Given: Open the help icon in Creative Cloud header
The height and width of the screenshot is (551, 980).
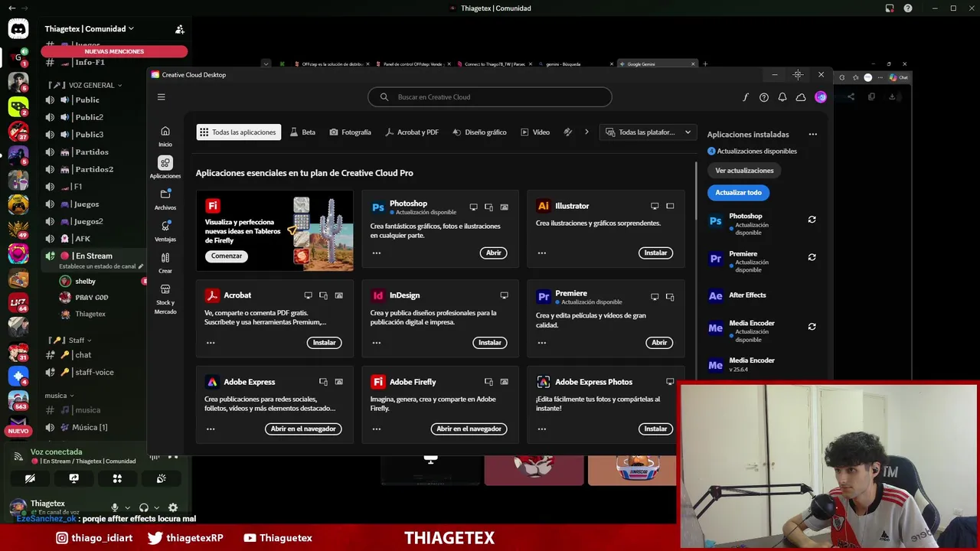Looking at the screenshot, I should [x=764, y=97].
